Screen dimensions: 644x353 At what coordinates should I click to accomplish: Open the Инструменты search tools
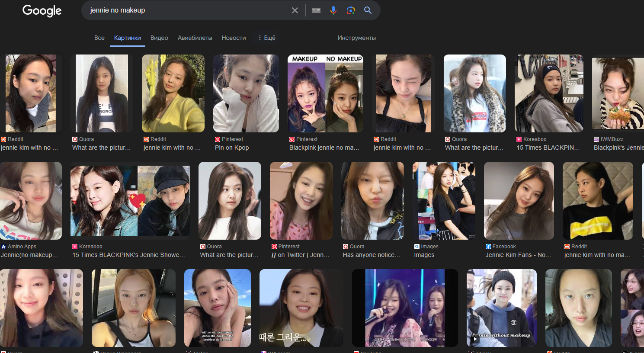356,38
